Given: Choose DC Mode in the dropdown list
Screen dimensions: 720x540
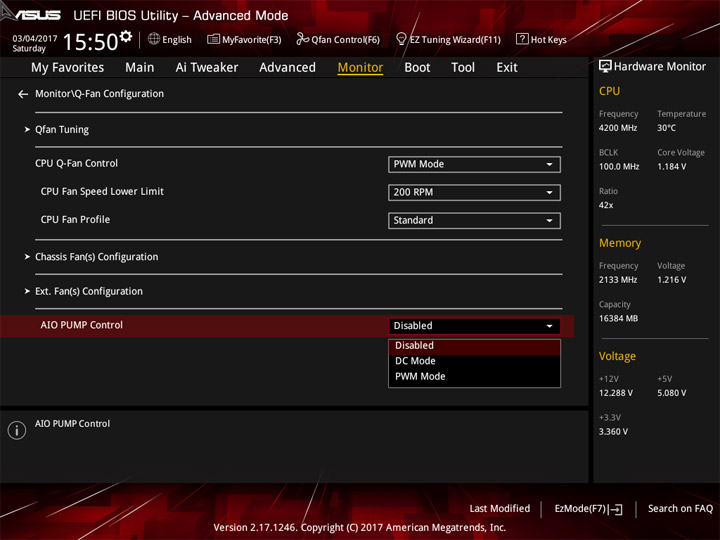Looking at the screenshot, I should tap(474, 361).
